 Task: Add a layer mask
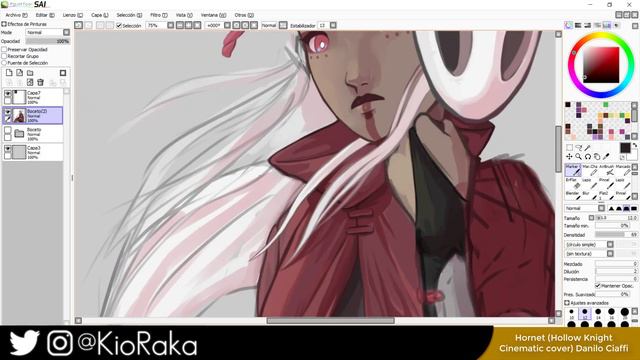tap(63, 73)
